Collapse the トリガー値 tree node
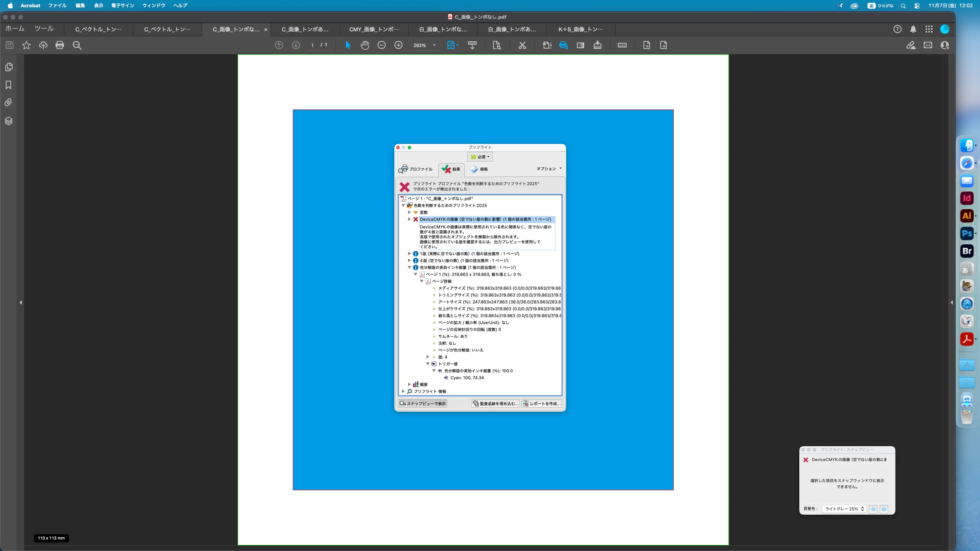980x551 pixels. [428, 364]
